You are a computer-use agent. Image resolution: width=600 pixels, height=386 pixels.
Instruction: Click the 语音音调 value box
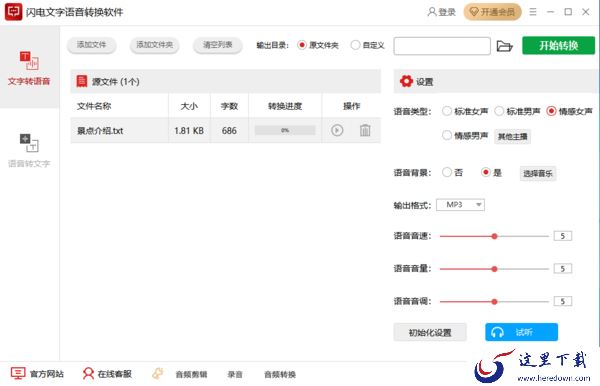pos(562,301)
